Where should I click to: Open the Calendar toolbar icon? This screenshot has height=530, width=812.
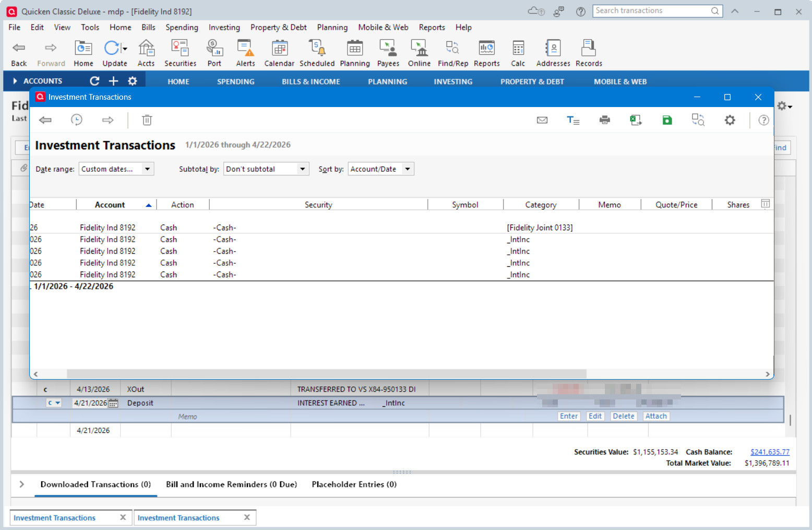pyautogui.click(x=279, y=53)
